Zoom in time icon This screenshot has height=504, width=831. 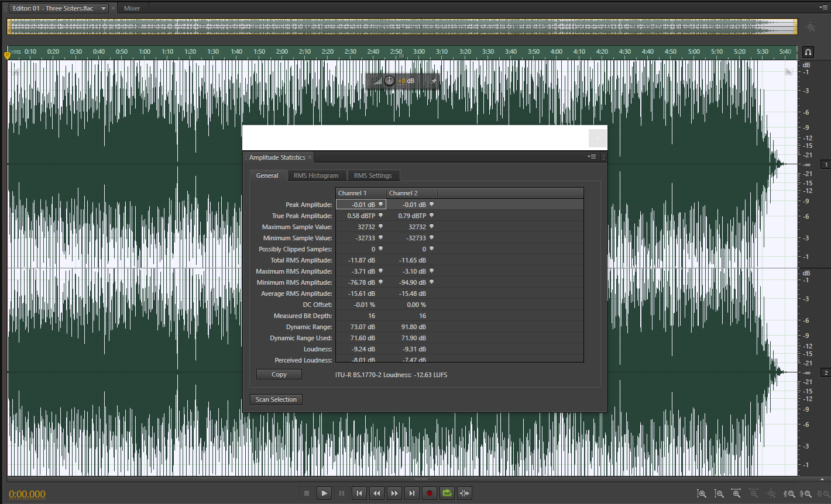click(736, 494)
